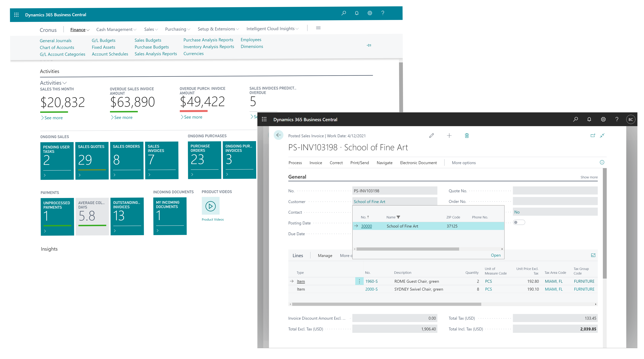Image resolution: width=644 pixels, height=359 pixels.
Task: Click Name column filter icon in lookup
Action: pyautogui.click(x=398, y=217)
